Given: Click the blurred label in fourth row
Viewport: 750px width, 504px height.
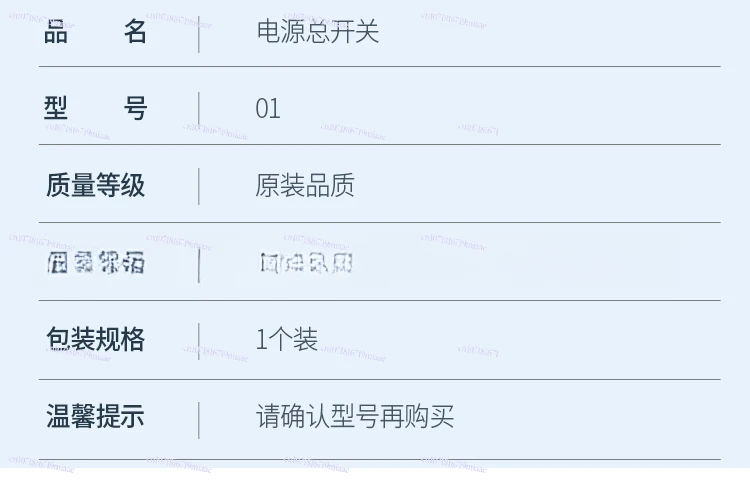Looking at the screenshot, I should click(x=95, y=264).
